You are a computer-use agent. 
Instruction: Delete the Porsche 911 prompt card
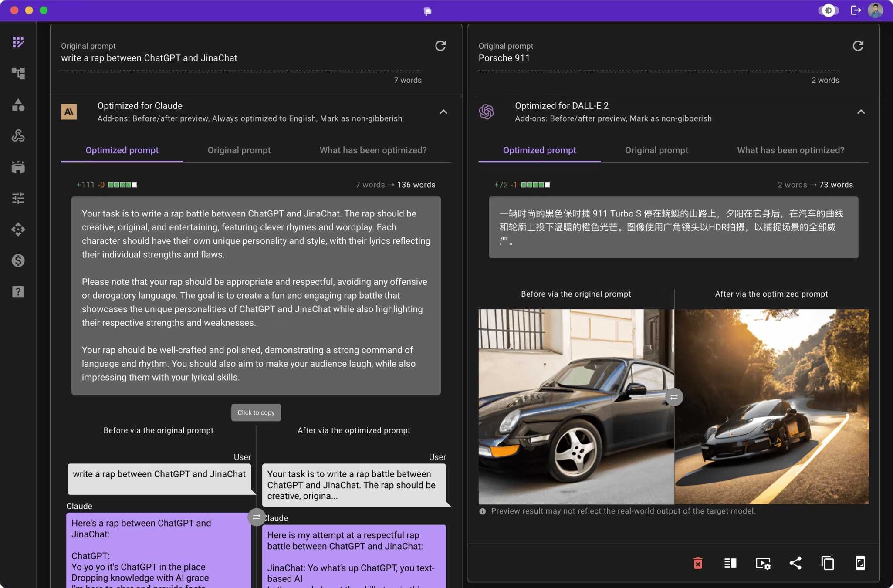(x=698, y=563)
